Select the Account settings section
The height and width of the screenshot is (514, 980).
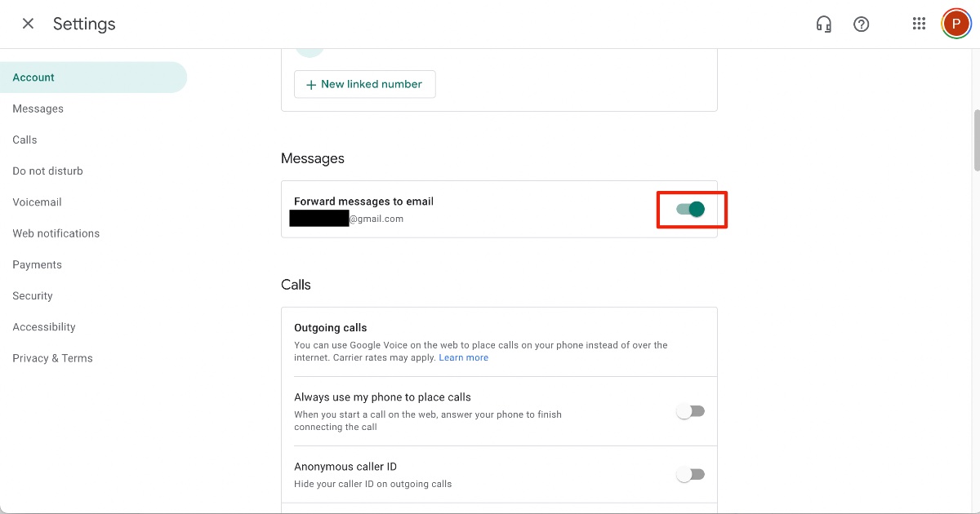33,78
